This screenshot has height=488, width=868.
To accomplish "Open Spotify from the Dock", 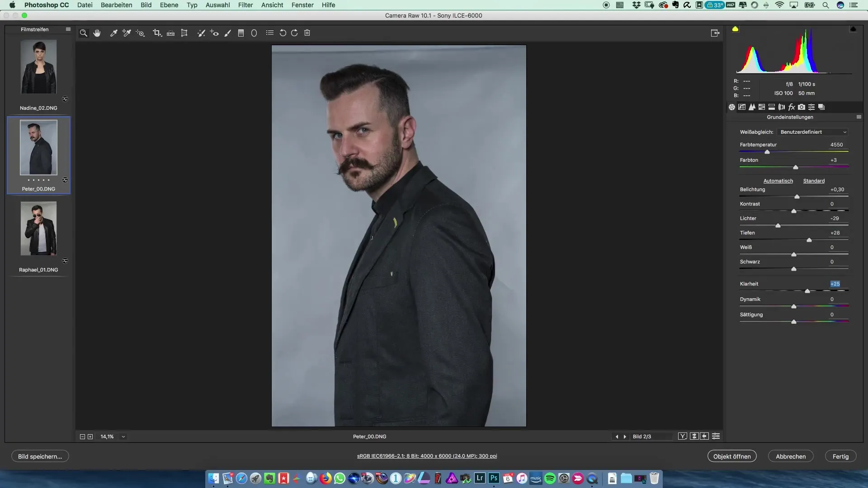I will [x=550, y=479].
